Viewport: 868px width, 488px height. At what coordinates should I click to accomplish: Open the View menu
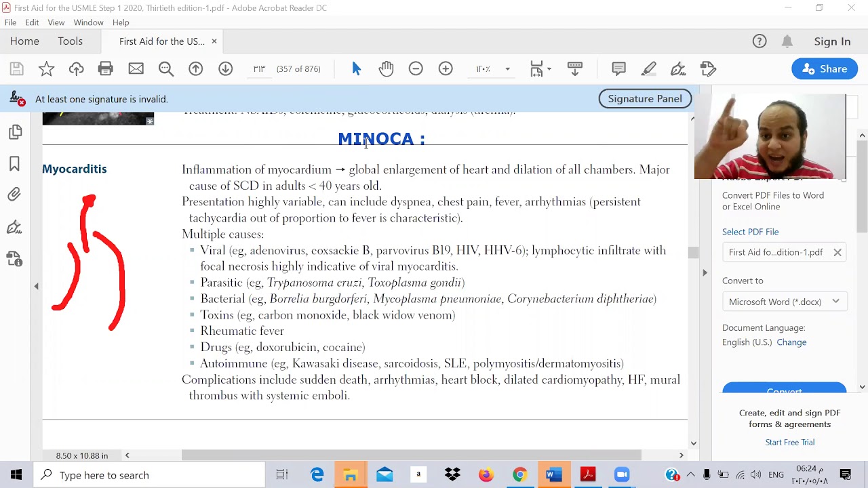click(x=56, y=22)
